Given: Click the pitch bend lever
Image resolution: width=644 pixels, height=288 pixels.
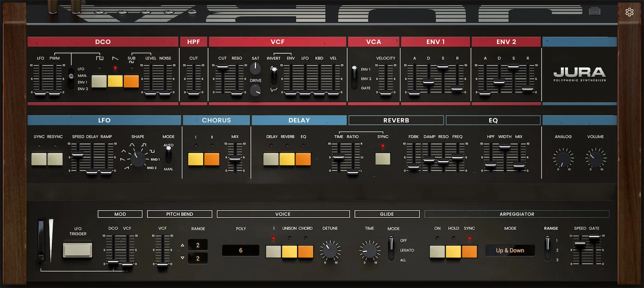Looking at the screenshot, I should pos(41,241).
